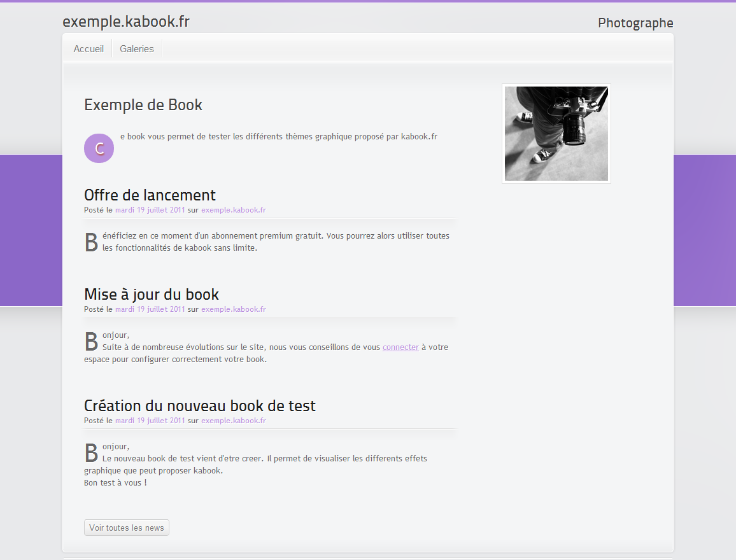Click exemple.kabook.fr link under Mise à jour du book
The height and width of the screenshot is (560, 736).
pyautogui.click(x=234, y=309)
